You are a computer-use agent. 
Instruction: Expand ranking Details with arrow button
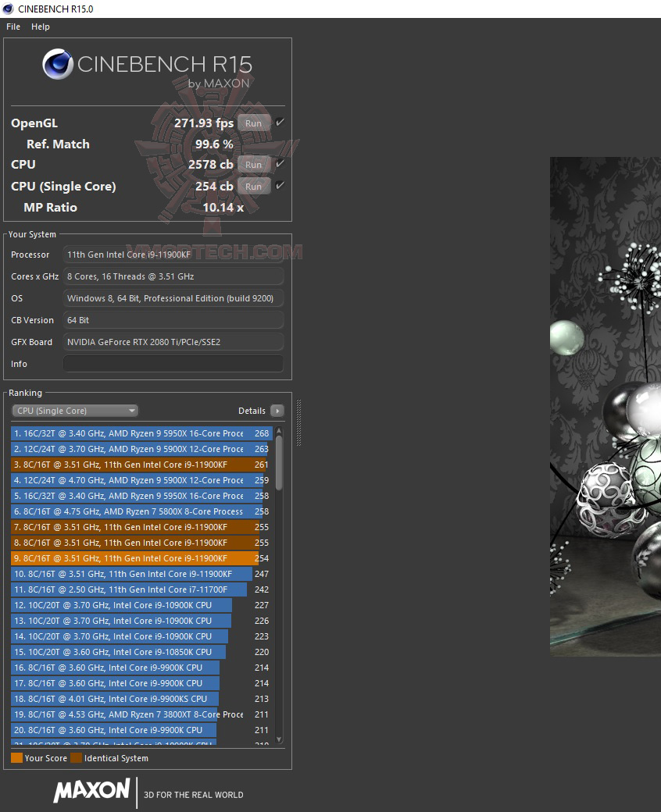[x=277, y=411]
